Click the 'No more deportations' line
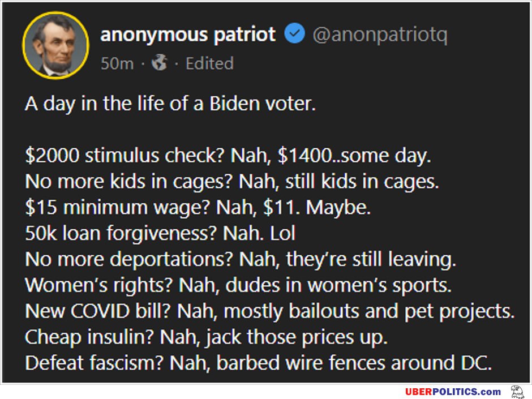The image size is (532, 399). pyautogui.click(x=241, y=259)
